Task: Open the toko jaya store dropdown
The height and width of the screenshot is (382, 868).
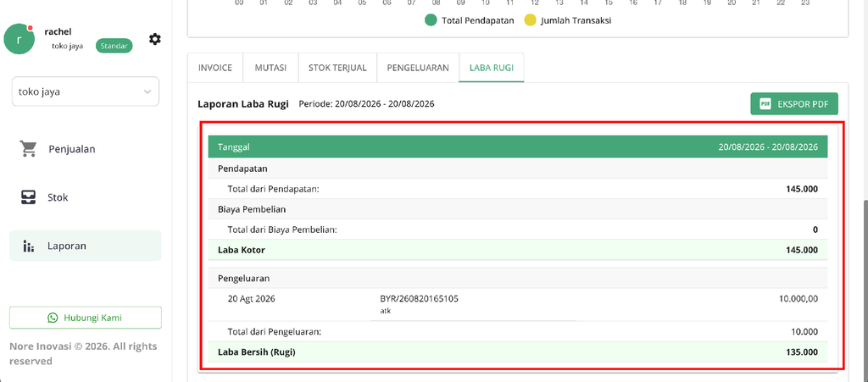Action: [x=86, y=91]
